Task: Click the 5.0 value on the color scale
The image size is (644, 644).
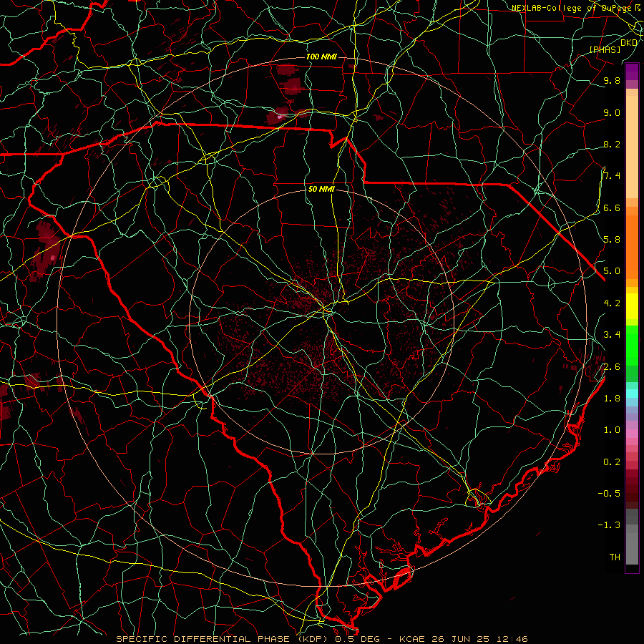Action: tap(612, 271)
